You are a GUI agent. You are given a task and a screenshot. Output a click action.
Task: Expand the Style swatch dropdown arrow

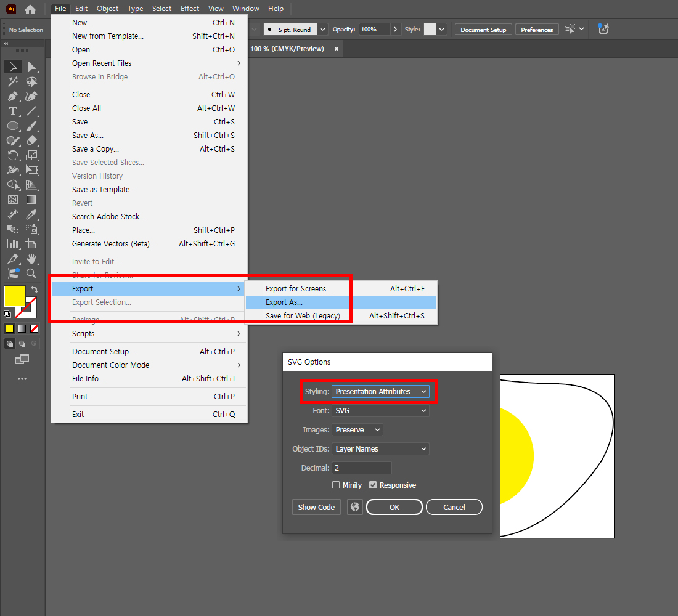(x=441, y=30)
